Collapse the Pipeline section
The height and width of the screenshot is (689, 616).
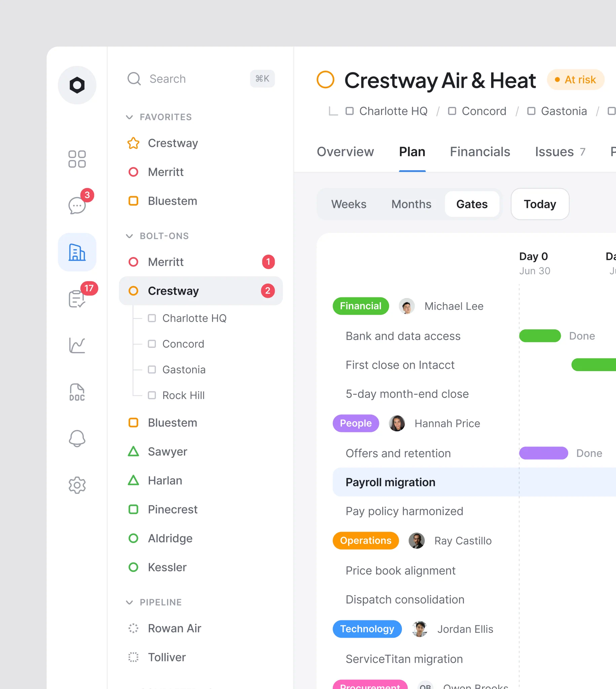coord(129,603)
